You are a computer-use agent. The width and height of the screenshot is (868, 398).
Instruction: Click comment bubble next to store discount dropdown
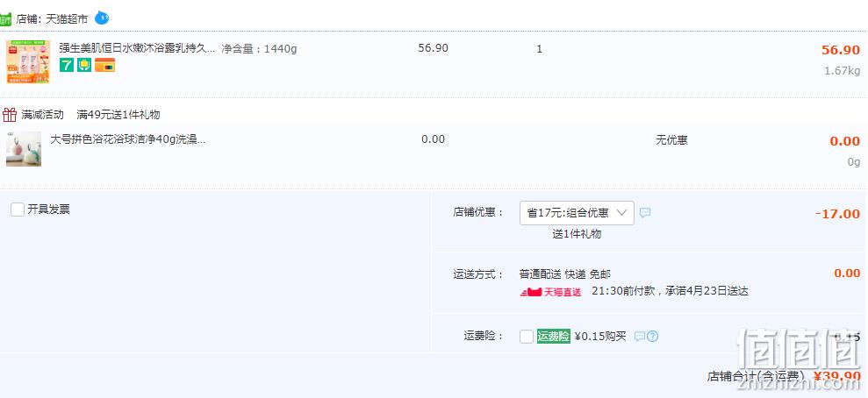pos(645,213)
